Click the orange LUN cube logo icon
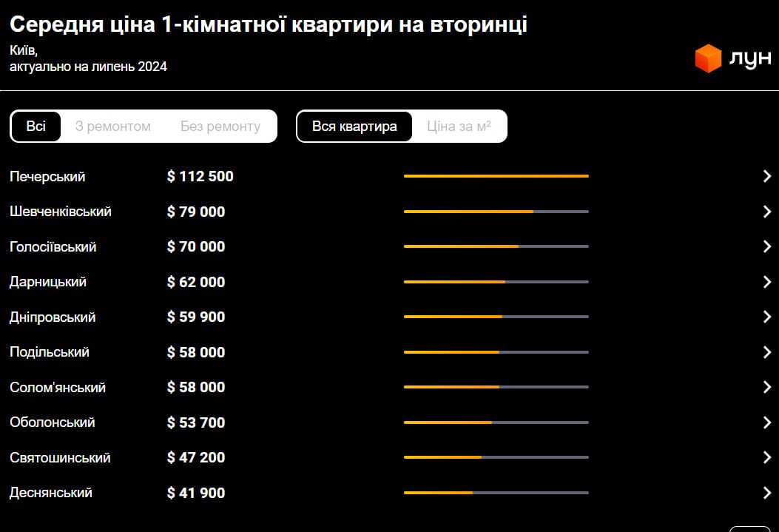Viewport: 779px width, 532px height. pos(707,56)
